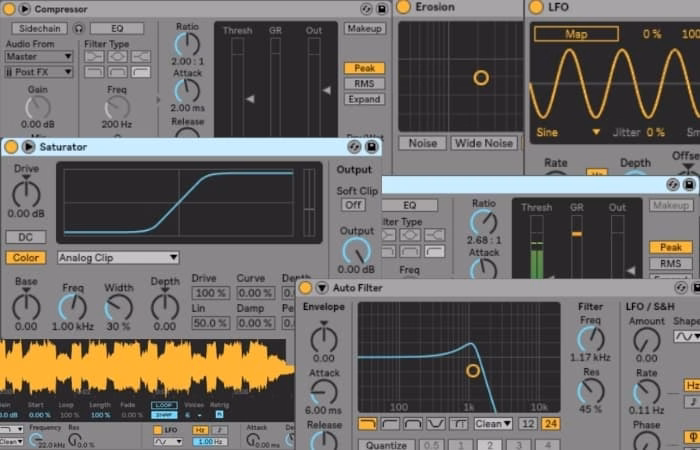
Task: Open the Audio From Master dropdown
Action: pos(39,57)
